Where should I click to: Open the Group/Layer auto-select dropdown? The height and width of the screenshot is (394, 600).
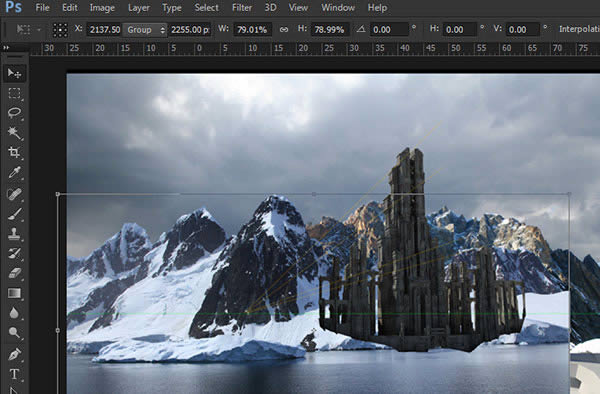[x=145, y=29]
